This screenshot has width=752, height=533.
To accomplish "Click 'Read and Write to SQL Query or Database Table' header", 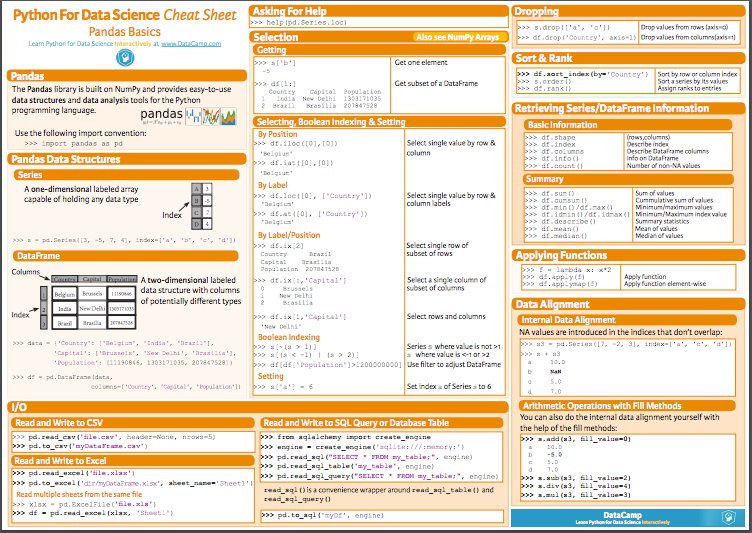I will (x=382, y=423).
